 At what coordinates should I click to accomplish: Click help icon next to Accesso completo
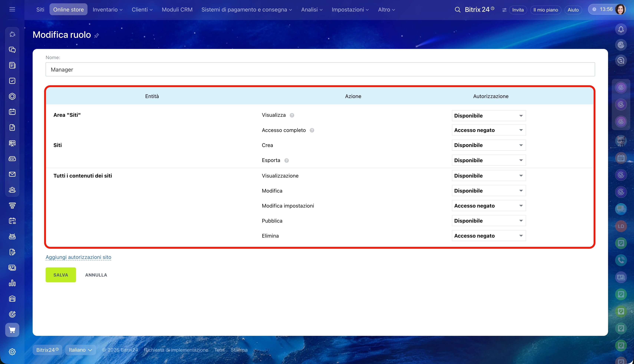[x=312, y=130]
